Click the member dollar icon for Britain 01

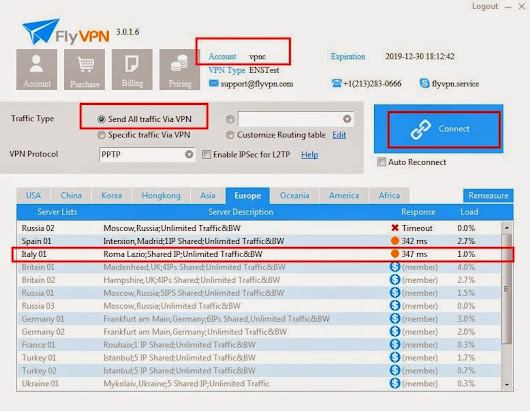[395, 267]
